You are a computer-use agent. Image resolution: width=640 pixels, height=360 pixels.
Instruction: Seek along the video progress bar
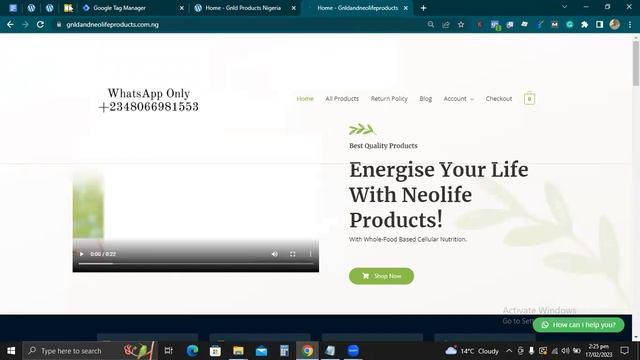click(196, 264)
